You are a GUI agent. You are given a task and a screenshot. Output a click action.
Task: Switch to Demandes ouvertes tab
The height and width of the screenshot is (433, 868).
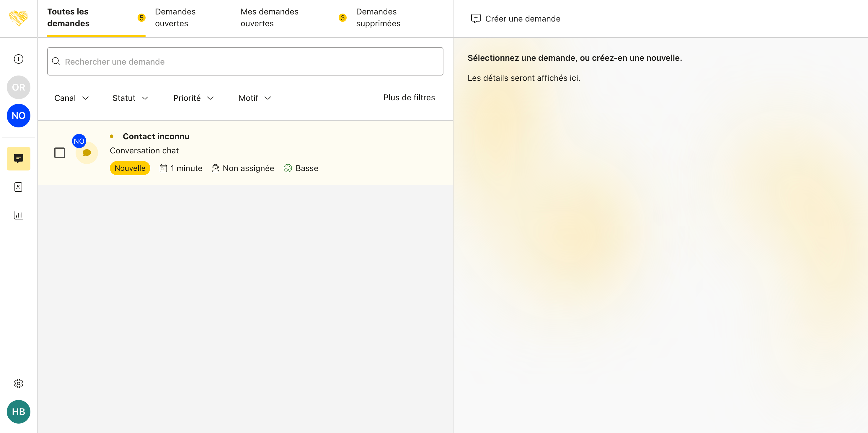tap(175, 17)
